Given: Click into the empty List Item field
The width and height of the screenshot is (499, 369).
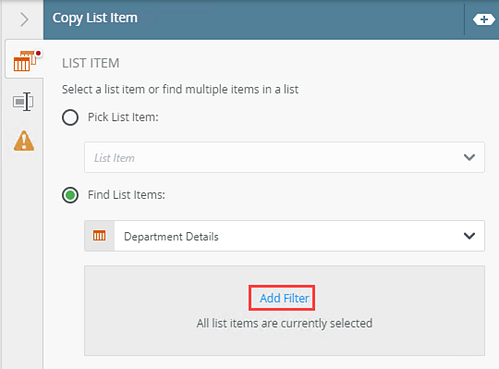Looking at the screenshot, I should click(x=284, y=157).
